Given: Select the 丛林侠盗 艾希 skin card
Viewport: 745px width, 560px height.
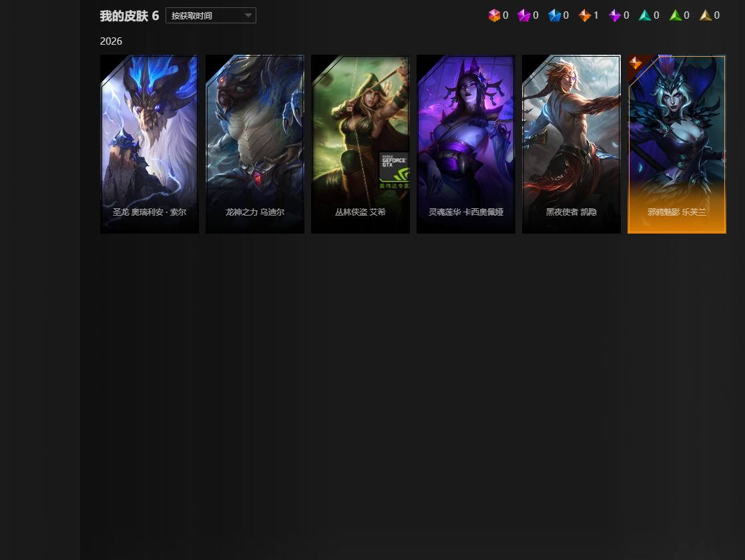Looking at the screenshot, I should [x=360, y=144].
